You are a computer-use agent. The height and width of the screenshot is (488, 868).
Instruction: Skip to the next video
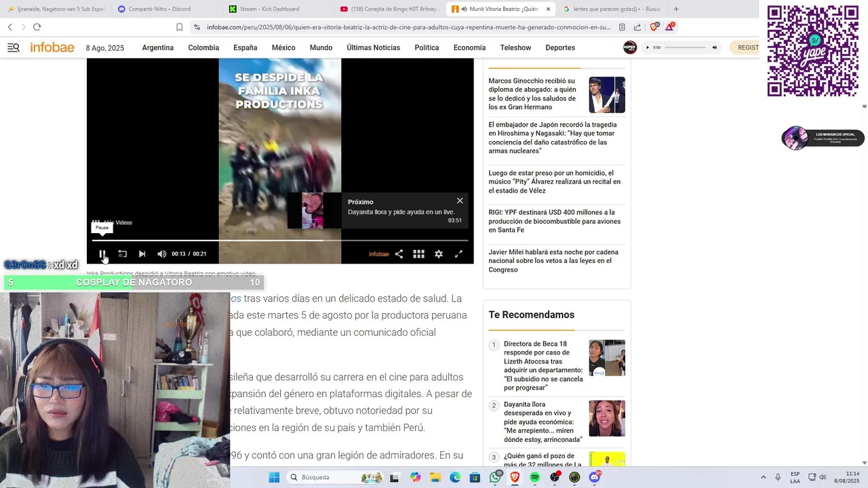point(142,254)
